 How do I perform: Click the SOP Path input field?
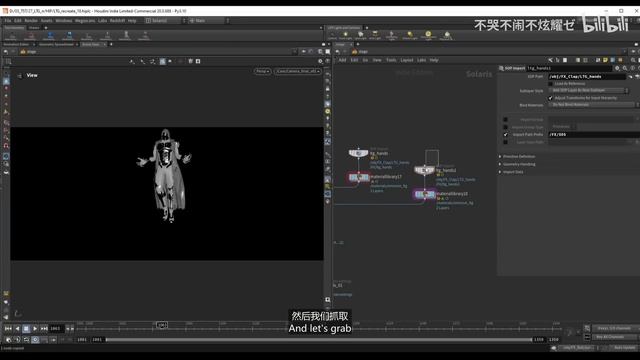click(x=587, y=76)
